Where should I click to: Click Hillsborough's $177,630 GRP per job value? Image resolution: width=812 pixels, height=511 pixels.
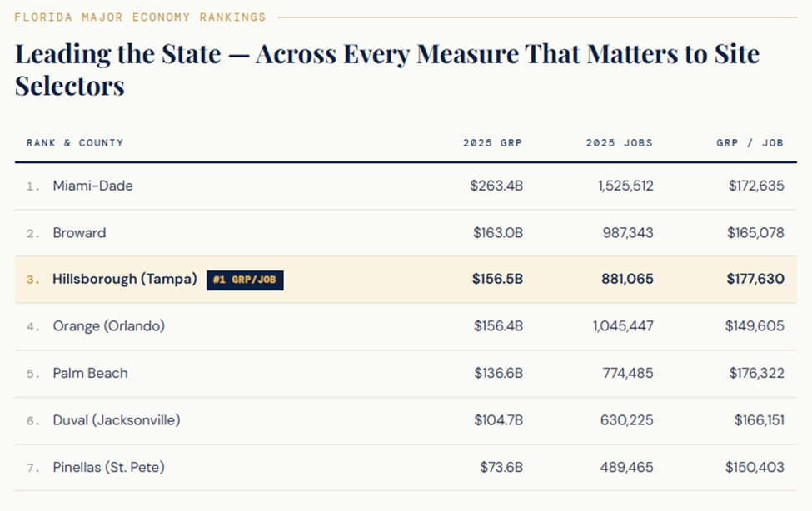point(755,279)
